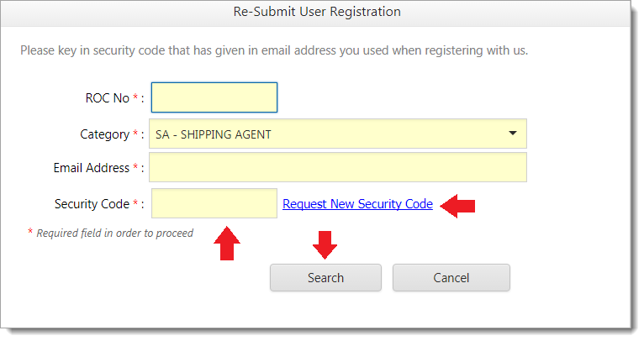
Task: Click into the Security Code field
Action: tap(214, 203)
